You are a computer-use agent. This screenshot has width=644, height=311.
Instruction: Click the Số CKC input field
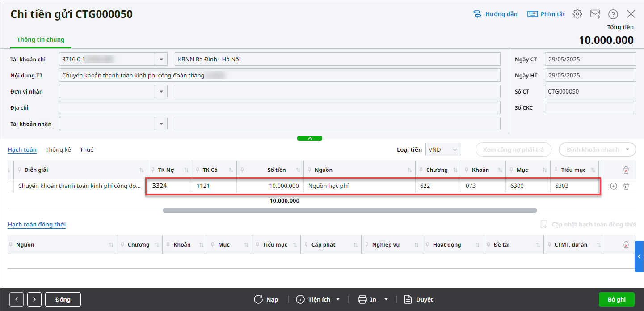(x=590, y=107)
